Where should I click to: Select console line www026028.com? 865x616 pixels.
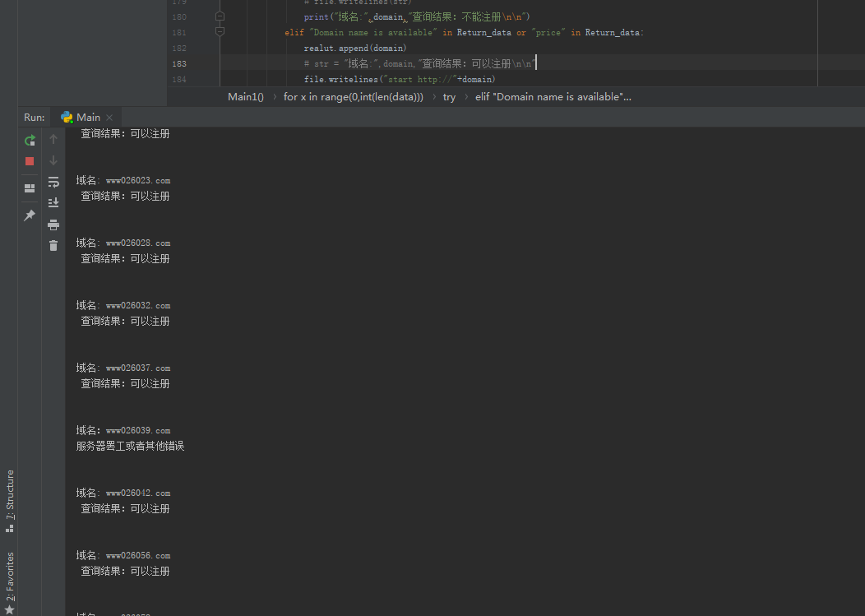click(x=123, y=243)
